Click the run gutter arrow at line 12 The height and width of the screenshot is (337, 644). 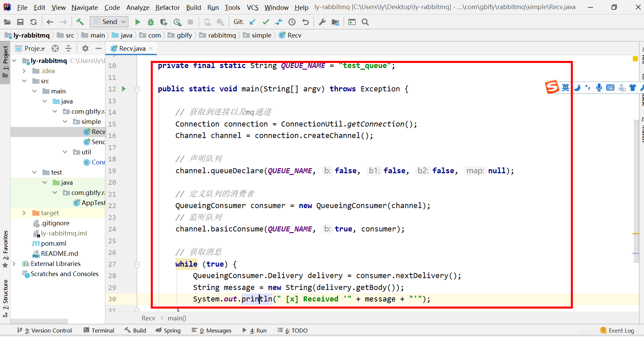(x=124, y=89)
